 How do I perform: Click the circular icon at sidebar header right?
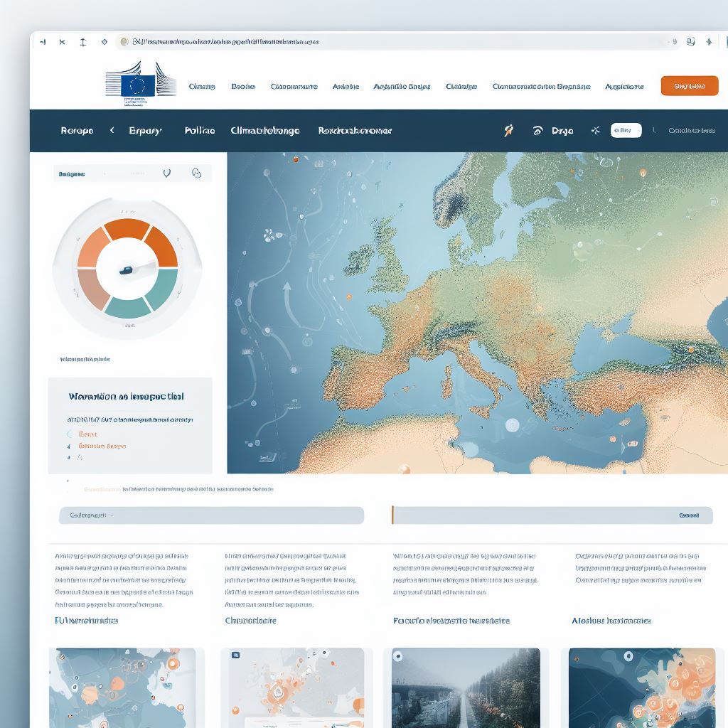[x=197, y=173]
